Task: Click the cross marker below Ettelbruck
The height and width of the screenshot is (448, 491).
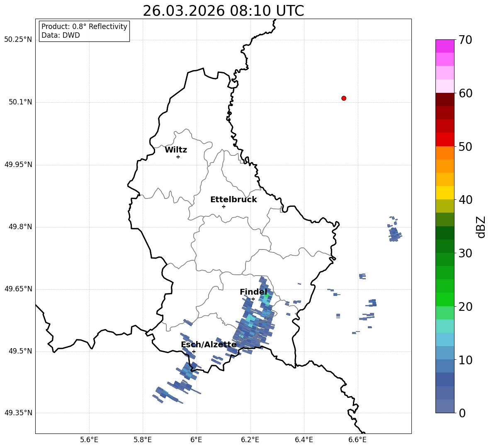Action: (224, 206)
